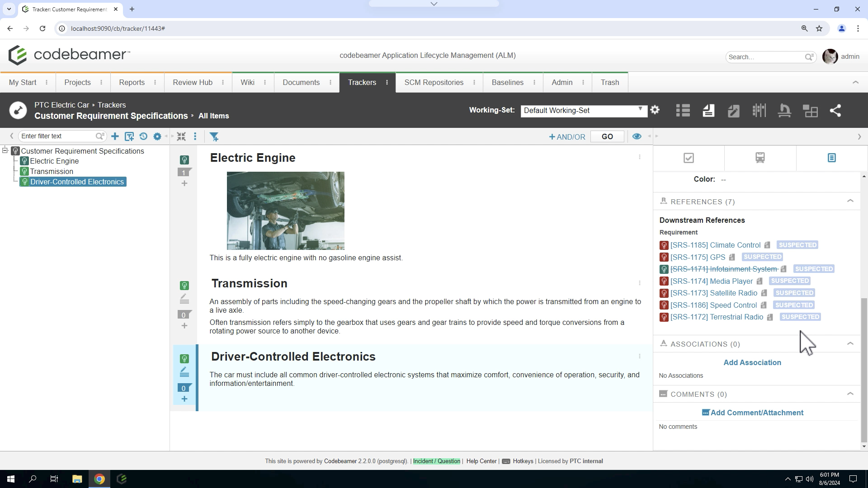Click the share tracker icon
Image resolution: width=868 pixels, height=488 pixels.
tap(836, 110)
